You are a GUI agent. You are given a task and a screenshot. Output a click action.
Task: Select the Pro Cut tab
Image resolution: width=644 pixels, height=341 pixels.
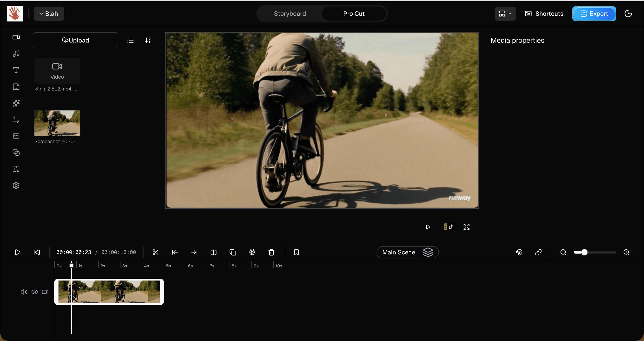point(354,14)
